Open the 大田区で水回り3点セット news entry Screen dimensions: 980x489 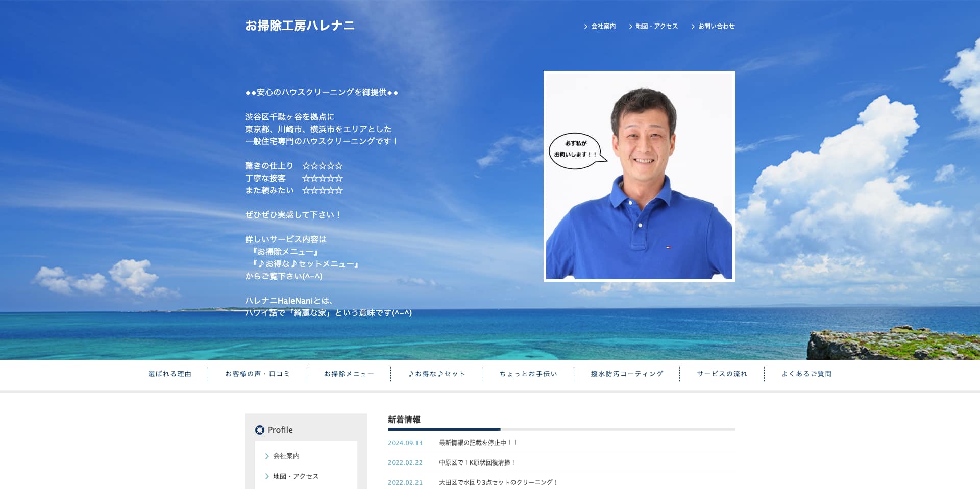click(x=498, y=482)
